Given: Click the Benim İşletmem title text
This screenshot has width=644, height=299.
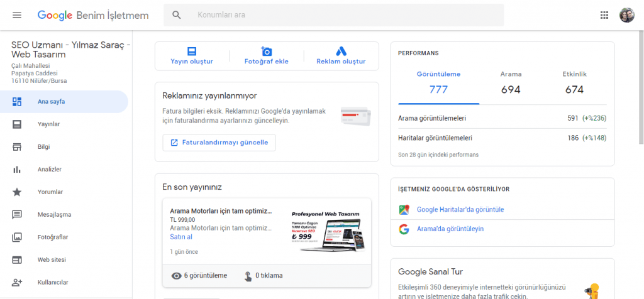Looking at the screenshot, I should [x=113, y=16].
